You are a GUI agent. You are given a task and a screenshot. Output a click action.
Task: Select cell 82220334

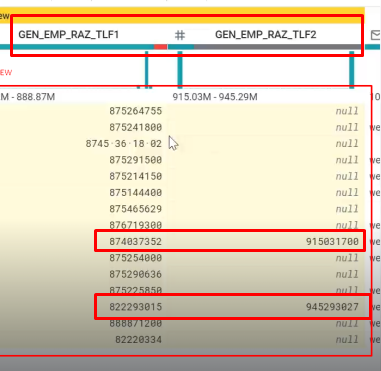pos(139,339)
